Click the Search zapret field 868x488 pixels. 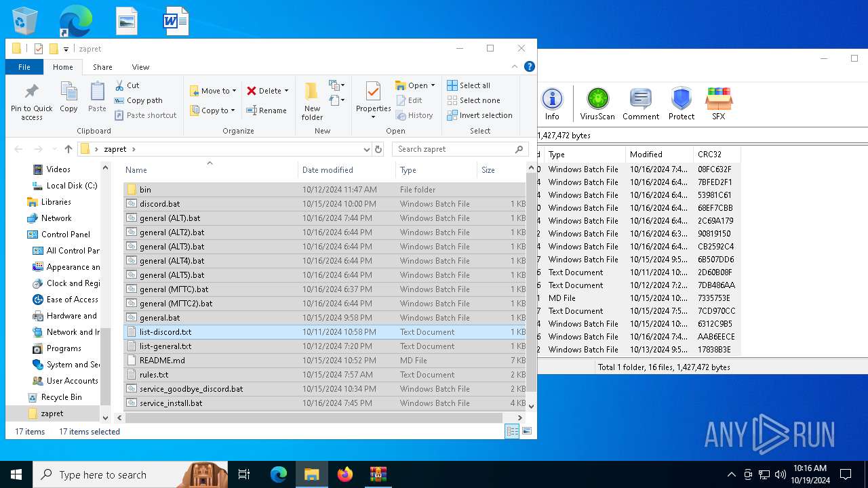[x=460, y=149]
